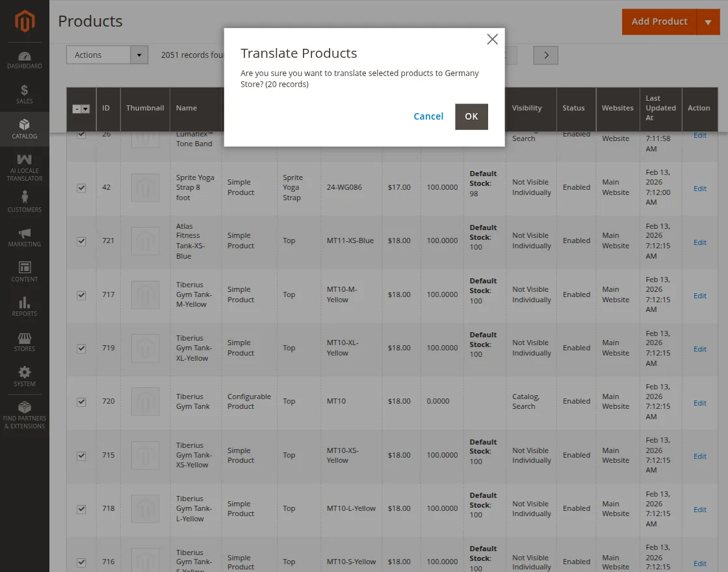Image resolution: width=728 pixels, height=572 pixels.
Task: Click the Action column header
Action: (699, 109)
